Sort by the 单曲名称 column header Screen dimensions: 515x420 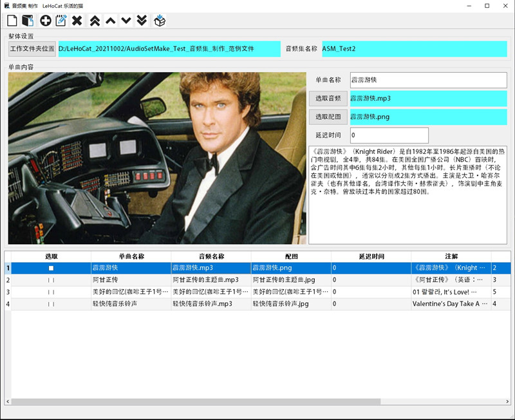[x=131, y=256]
